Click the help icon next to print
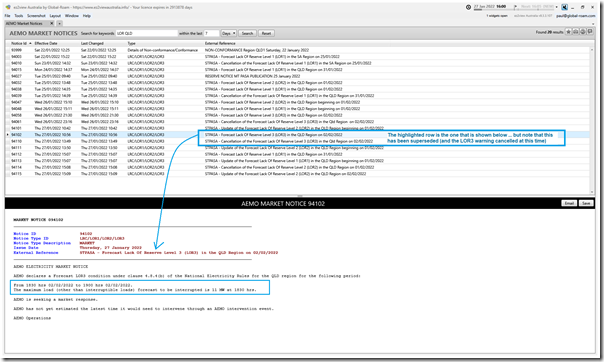 (583, 32)
